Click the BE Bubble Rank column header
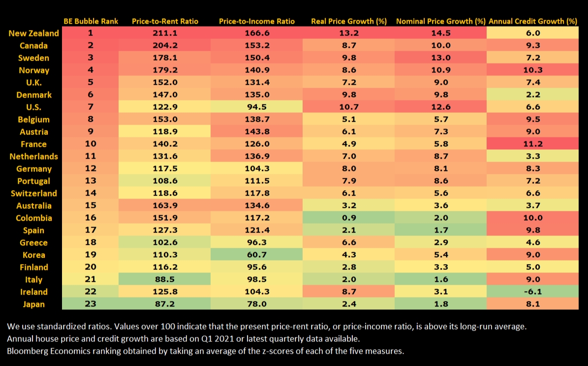The image size is (588, 366). 91,21
